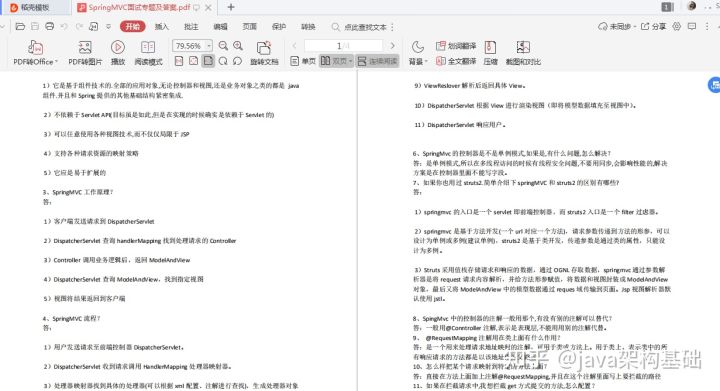
Task: Switch to 单页 single page view
Action: tap(303, 61)
